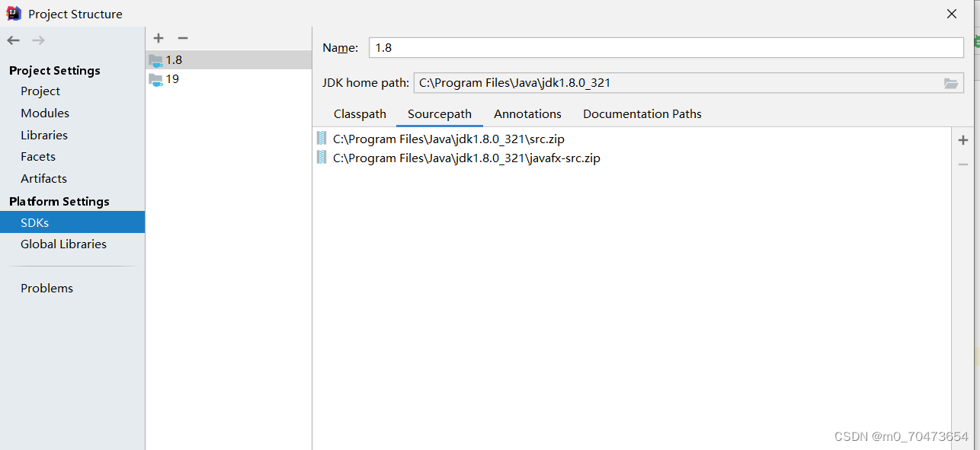Browse JDK home path folder icon

[951, 83]
